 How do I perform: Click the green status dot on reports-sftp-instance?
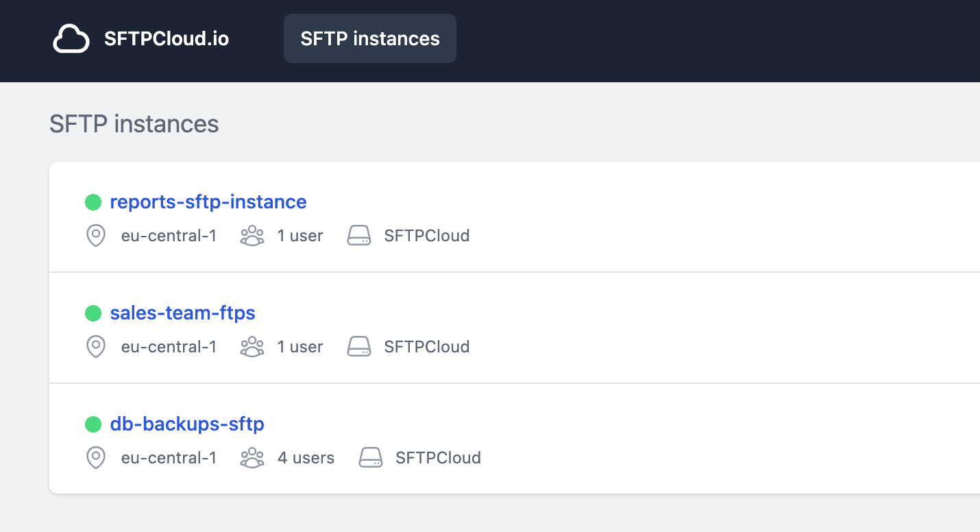(x=93, y=202)
